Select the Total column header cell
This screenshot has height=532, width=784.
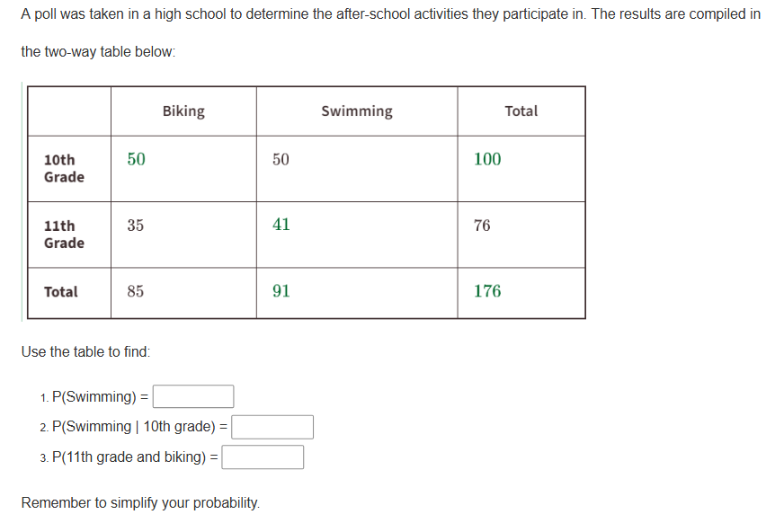(521, 111)
